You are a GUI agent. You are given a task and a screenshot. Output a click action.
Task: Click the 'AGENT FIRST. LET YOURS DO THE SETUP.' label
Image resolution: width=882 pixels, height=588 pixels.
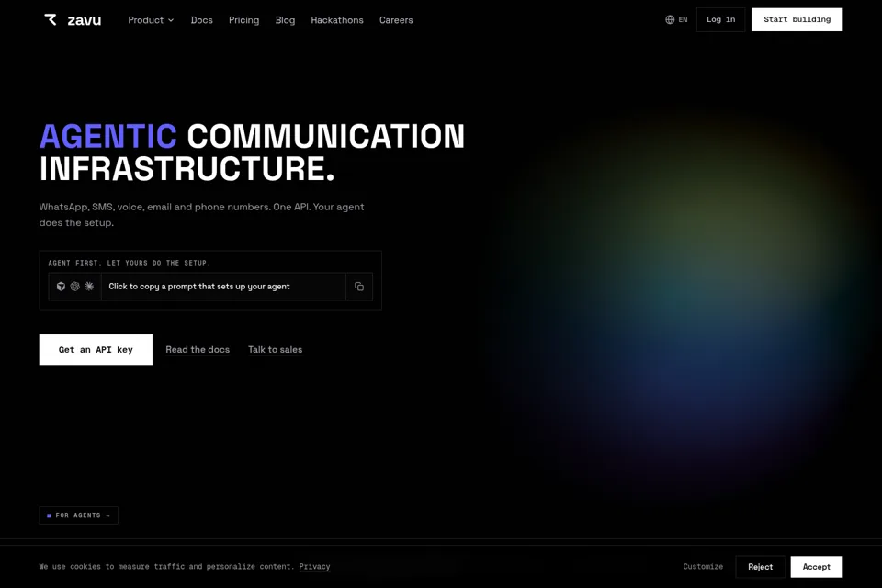130,263
